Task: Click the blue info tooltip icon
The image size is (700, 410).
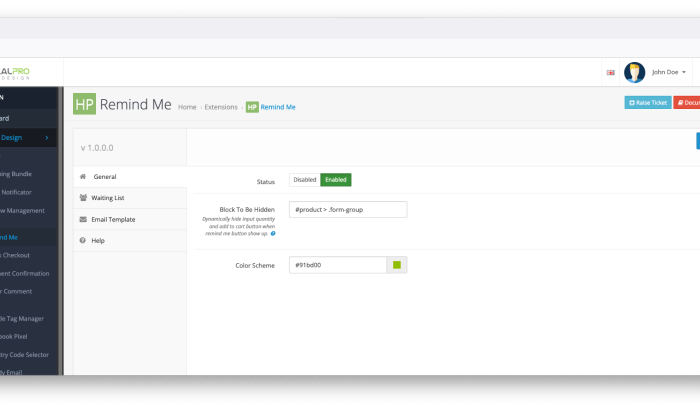Action: point(273,234)
